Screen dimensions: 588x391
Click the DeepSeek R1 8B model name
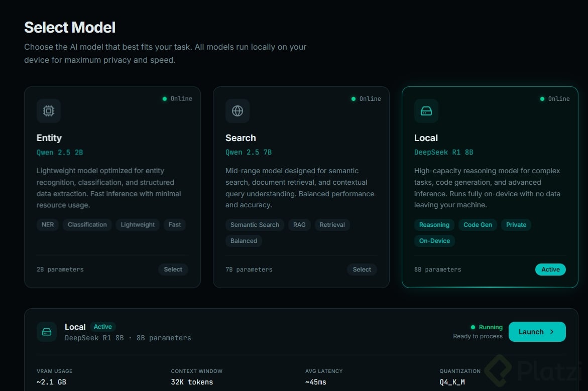pyautogui.click(x=443, y=152)
